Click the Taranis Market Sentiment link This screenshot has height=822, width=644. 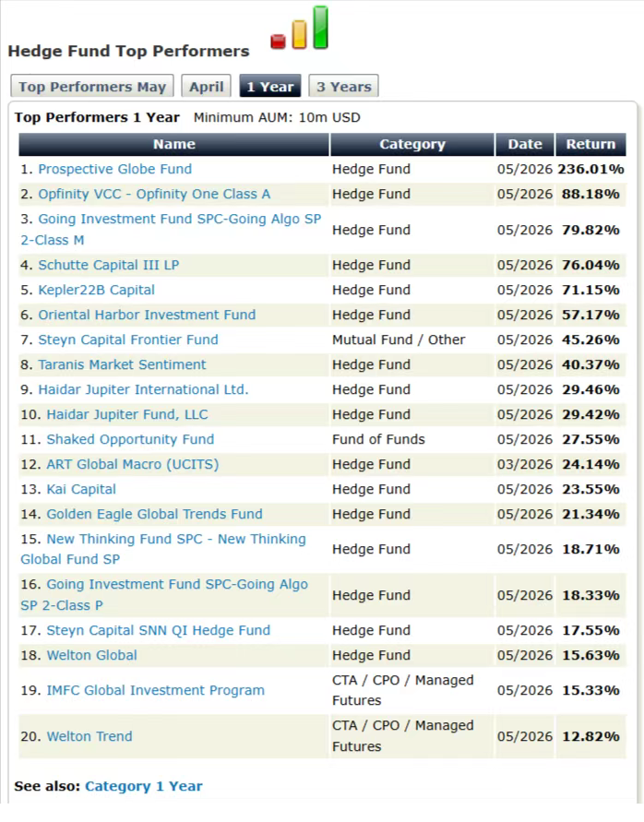pos(122,364)
